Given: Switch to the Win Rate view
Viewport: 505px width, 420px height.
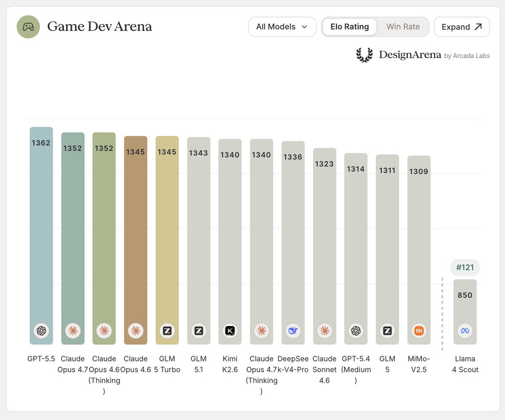Looking at the screenshot, I should (403, 27).
